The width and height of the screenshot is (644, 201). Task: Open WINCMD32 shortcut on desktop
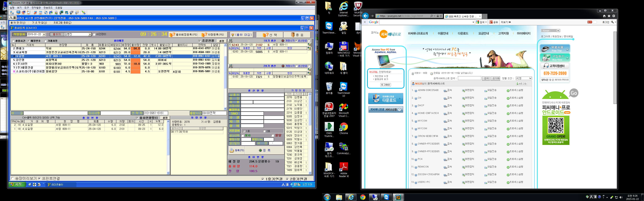343,49
